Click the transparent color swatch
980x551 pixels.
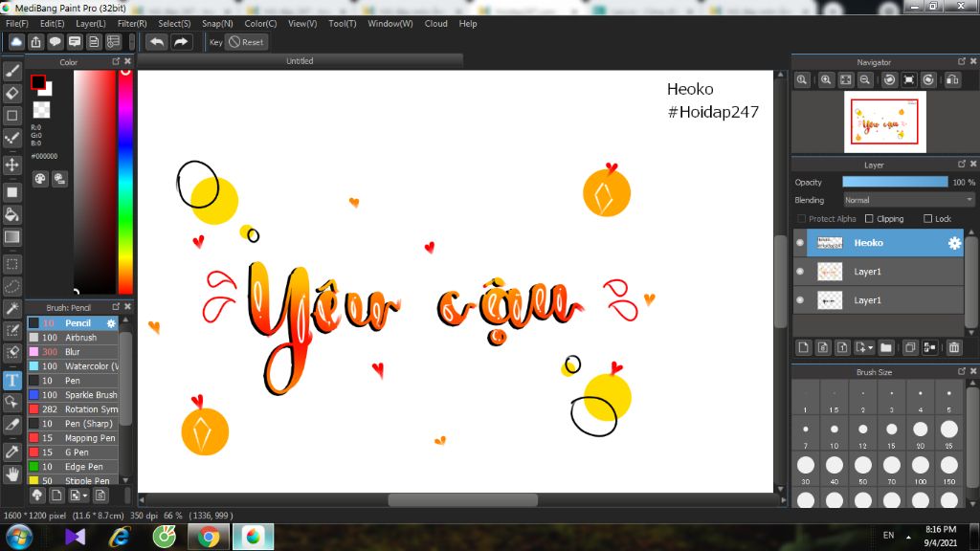(x=41, y=110)
